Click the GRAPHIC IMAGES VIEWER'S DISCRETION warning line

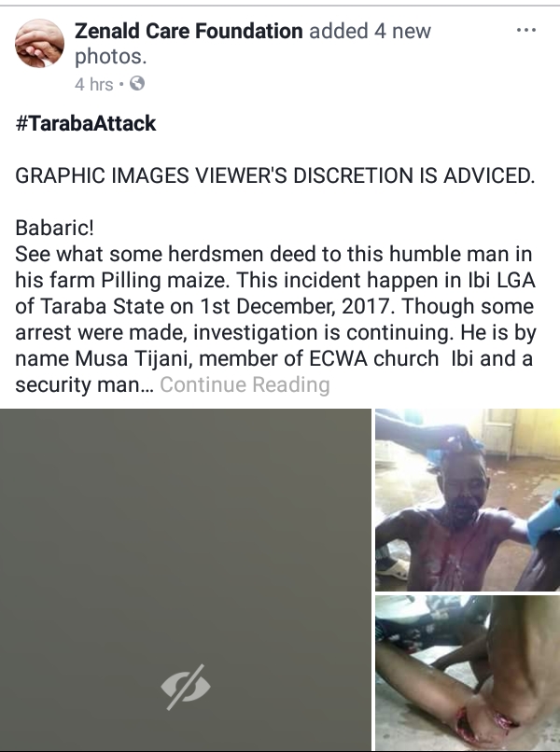(x=275, y=175)
